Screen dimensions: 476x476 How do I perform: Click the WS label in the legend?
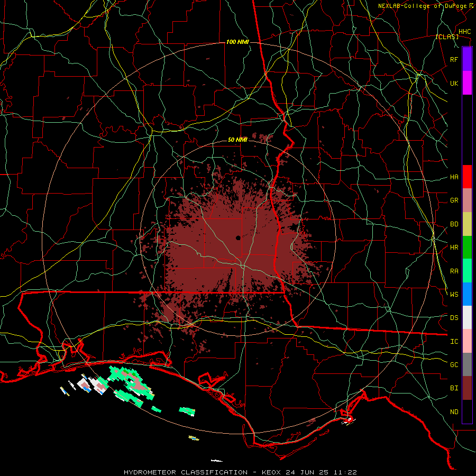point(454,294)
